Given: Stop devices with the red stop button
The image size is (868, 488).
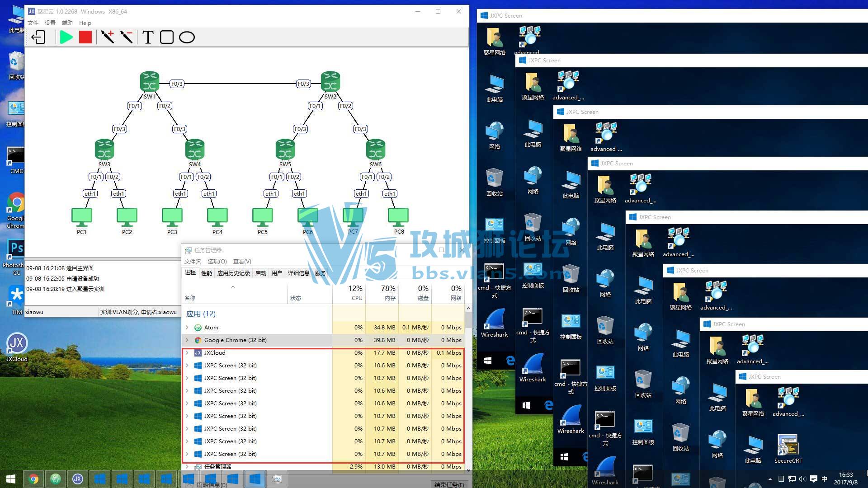Looking at the screenshot, I should (x=85, y=37).
